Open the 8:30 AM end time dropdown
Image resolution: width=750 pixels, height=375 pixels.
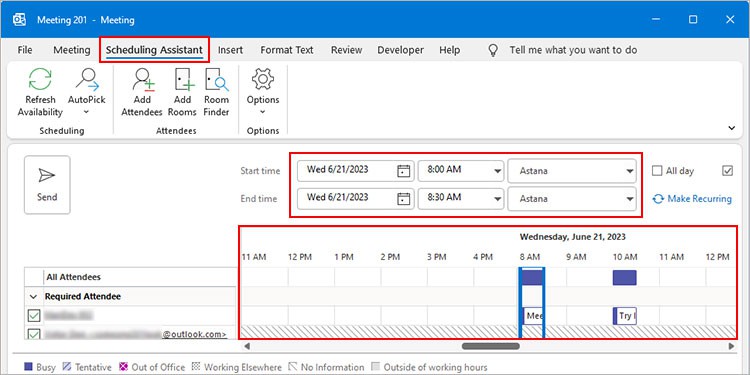coord(498,199)
